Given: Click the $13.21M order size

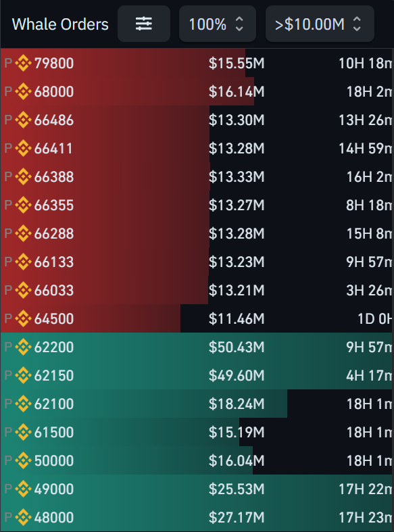Looking at the screenshot, I should coord(237,291).
